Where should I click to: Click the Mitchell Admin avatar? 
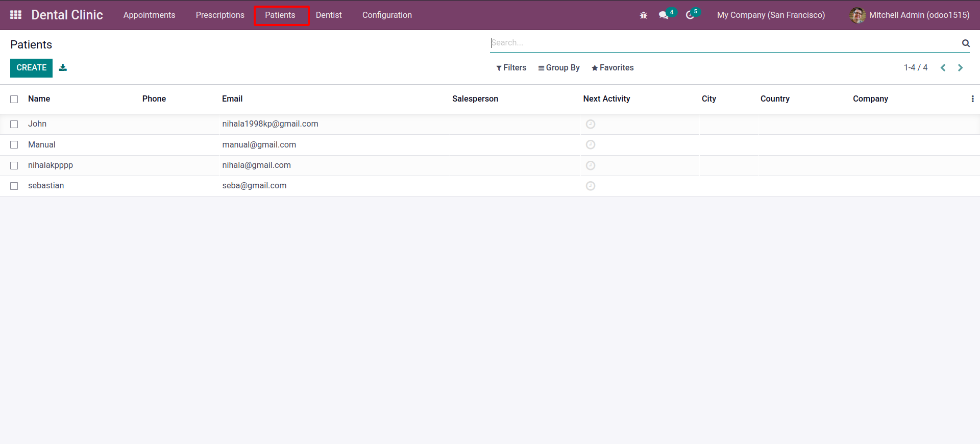click(x=857, y=15)
